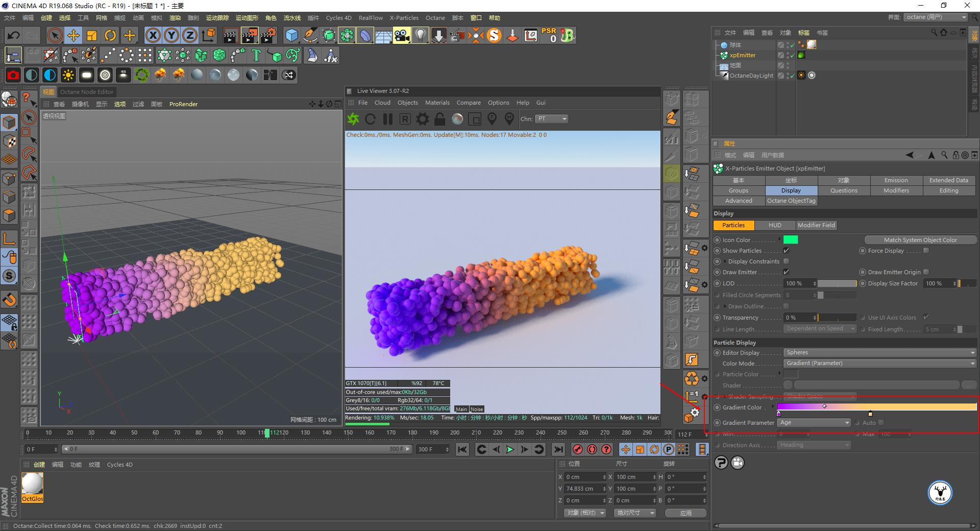Toggle the green enable checkmark on OctaneDayLight
The image size is (980, 531).
792,76
